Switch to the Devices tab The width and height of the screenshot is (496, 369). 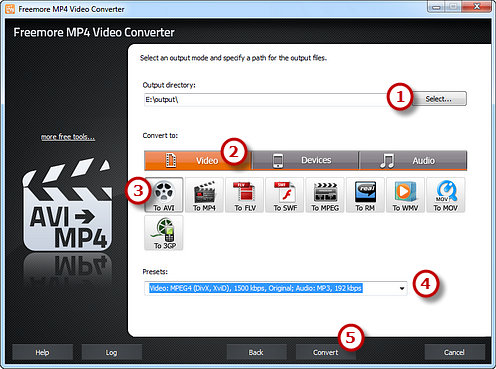305,160
